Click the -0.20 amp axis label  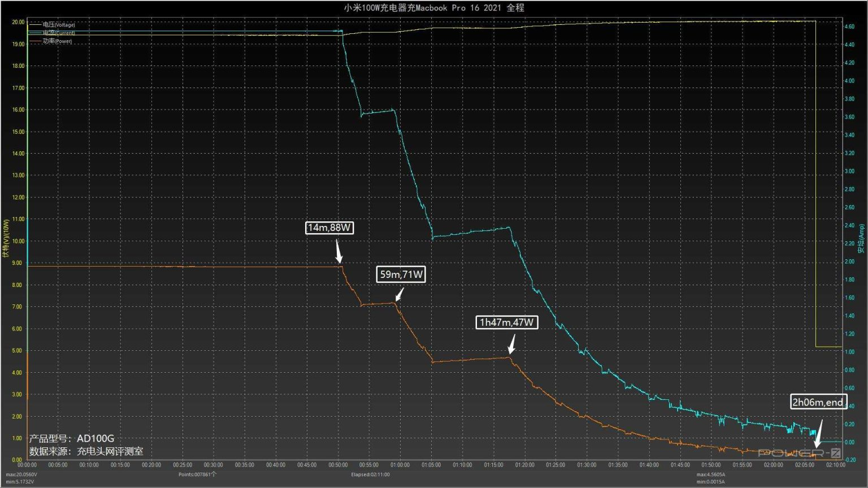[849, 460]
